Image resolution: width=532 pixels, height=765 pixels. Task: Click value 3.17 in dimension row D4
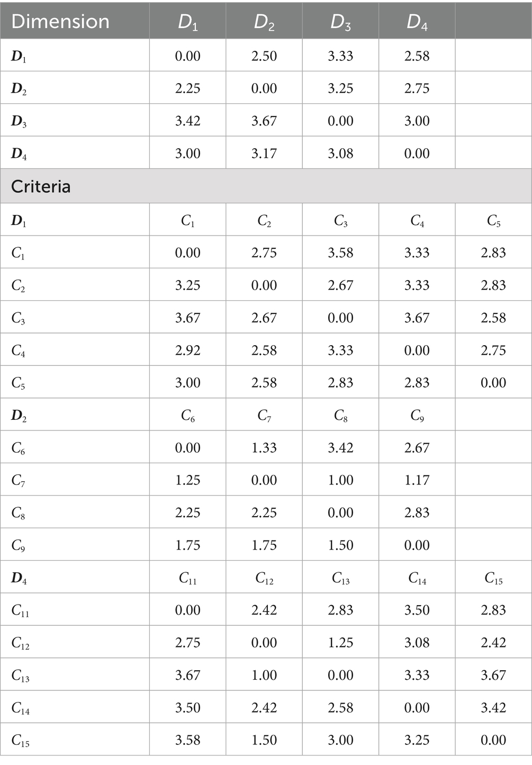[264, 154]
